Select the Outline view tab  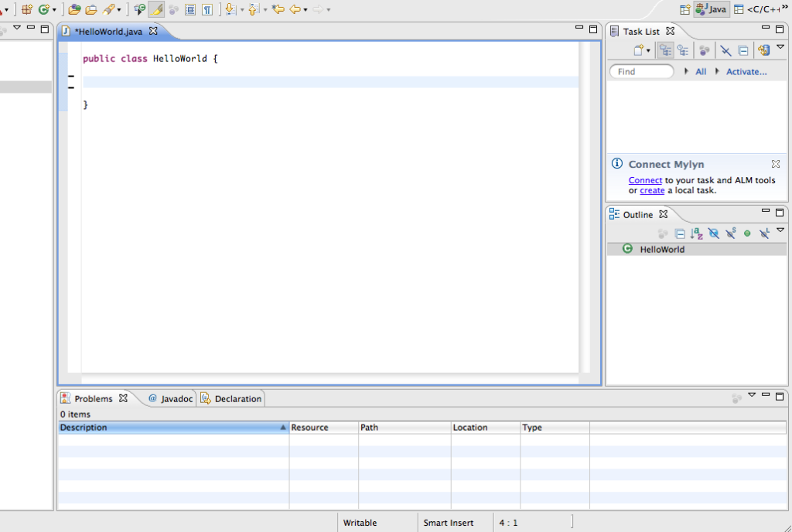pos(637,214)
